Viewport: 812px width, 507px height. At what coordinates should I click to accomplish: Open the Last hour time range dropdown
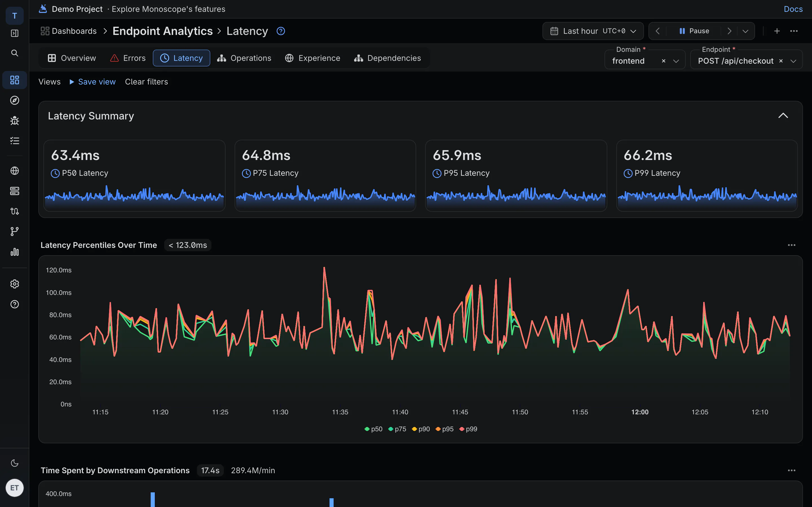[593, 31]
